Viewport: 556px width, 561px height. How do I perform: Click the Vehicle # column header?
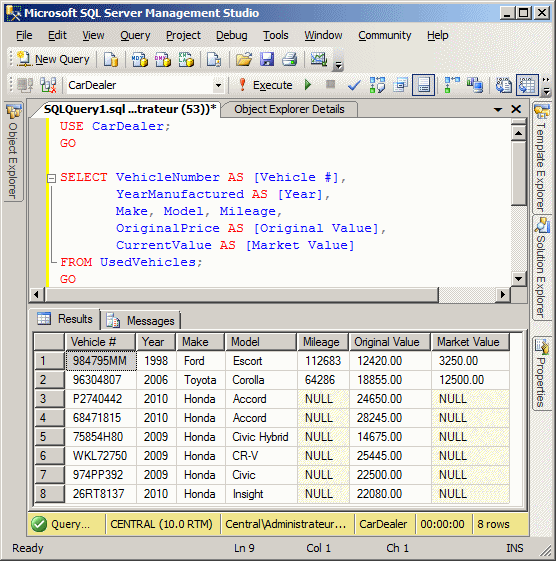(100, 342)
